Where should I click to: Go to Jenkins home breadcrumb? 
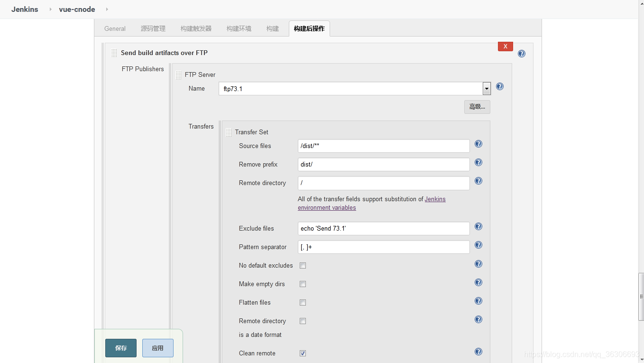[25, 9]
